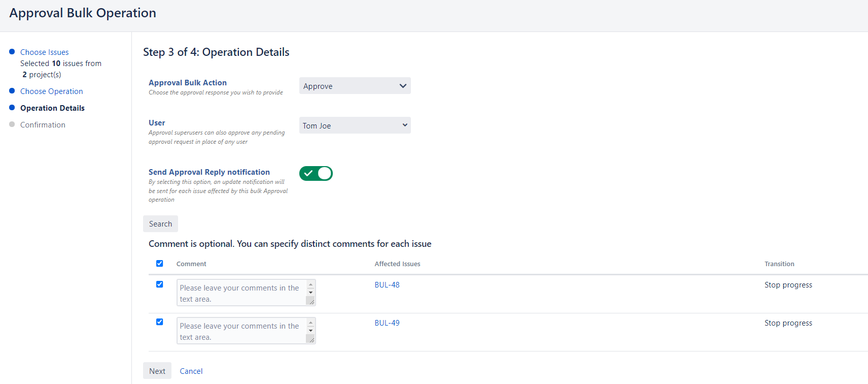Click Next to proceed to confirmation
868x384 pixels.
pos(157,371)
